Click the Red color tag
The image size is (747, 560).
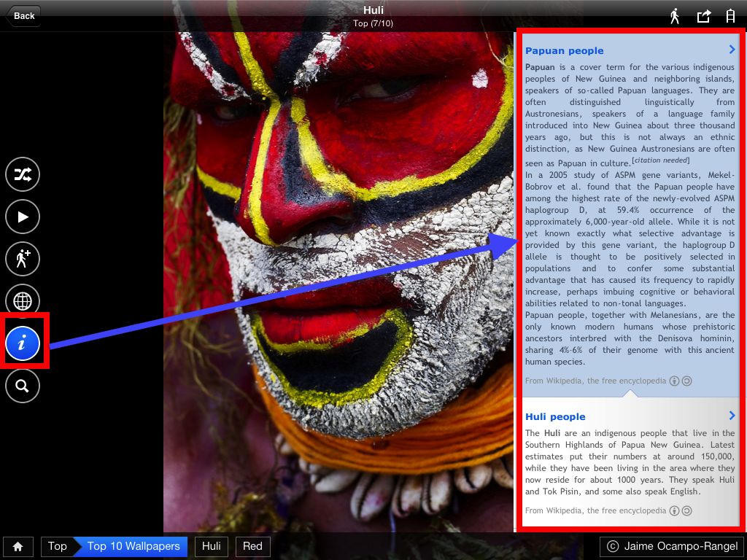[x=252, y=546]
